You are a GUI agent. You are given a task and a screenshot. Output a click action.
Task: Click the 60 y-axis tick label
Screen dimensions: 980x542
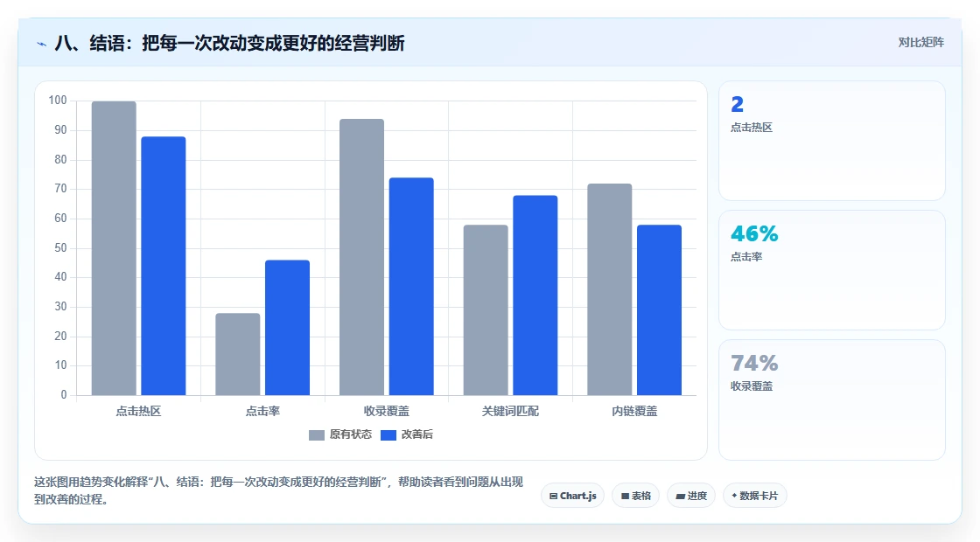pos(60,218)
